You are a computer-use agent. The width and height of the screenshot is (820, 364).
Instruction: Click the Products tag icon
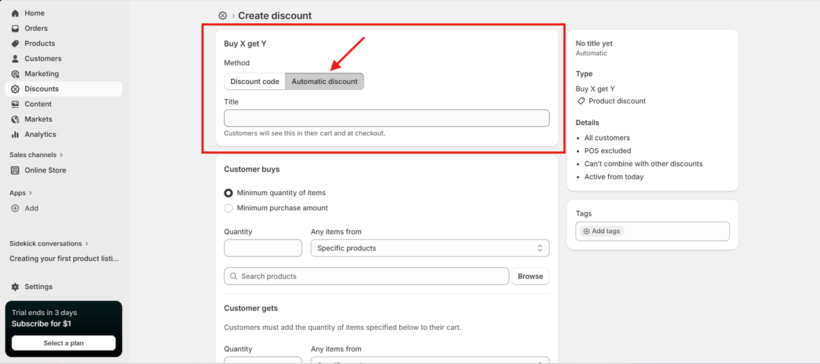[x=15, y=43]
